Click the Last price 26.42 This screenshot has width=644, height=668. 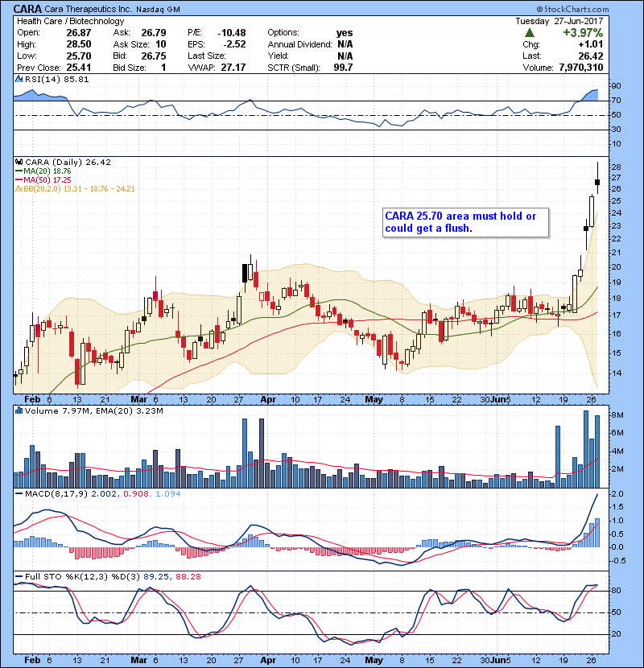tap(591, 56)
